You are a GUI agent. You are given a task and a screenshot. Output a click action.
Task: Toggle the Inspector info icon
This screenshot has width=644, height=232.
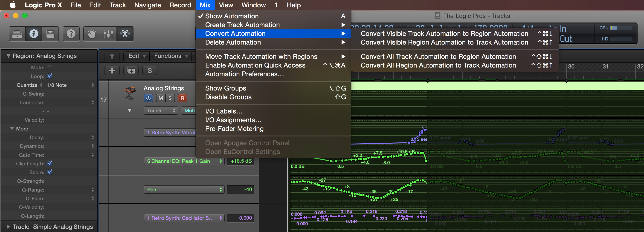pyautogui.click(x=34, y=34)
